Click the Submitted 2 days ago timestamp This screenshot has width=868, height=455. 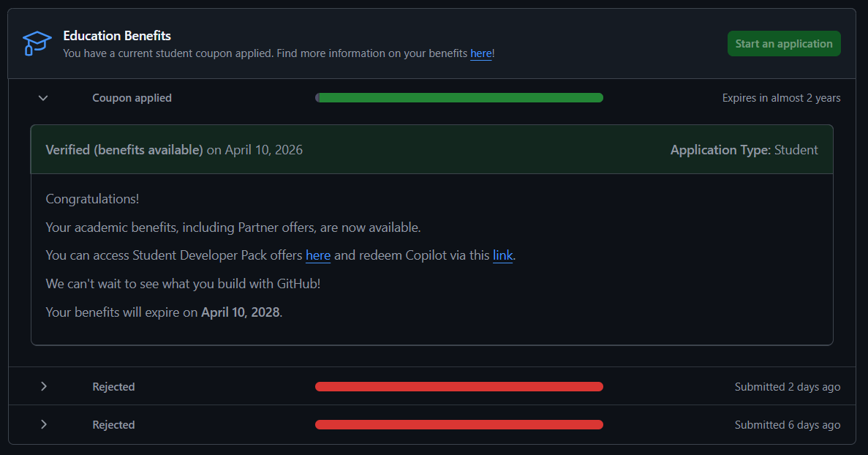point(787,386)
